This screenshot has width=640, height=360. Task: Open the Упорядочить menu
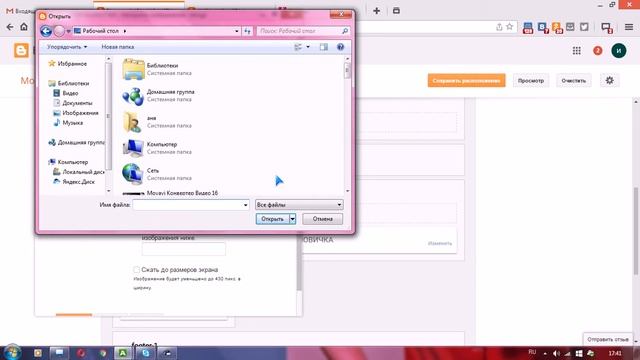coord(67,47)
